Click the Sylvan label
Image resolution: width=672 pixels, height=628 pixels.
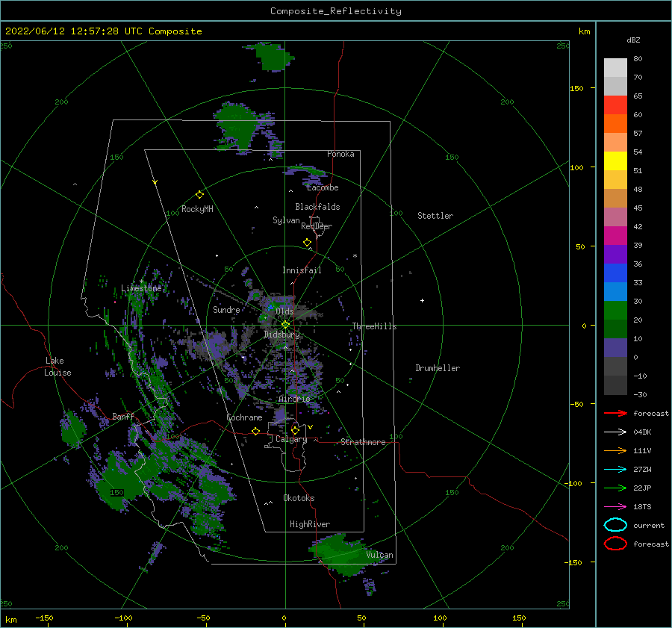(286, 220)
